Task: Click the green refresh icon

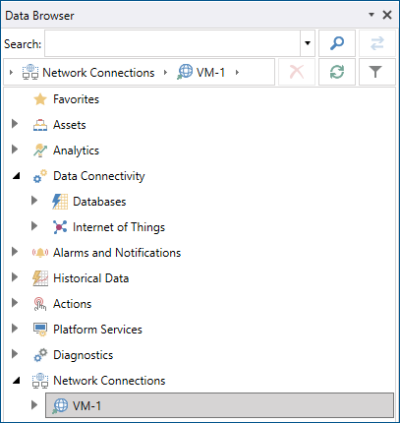Action: tap(337, 72)
